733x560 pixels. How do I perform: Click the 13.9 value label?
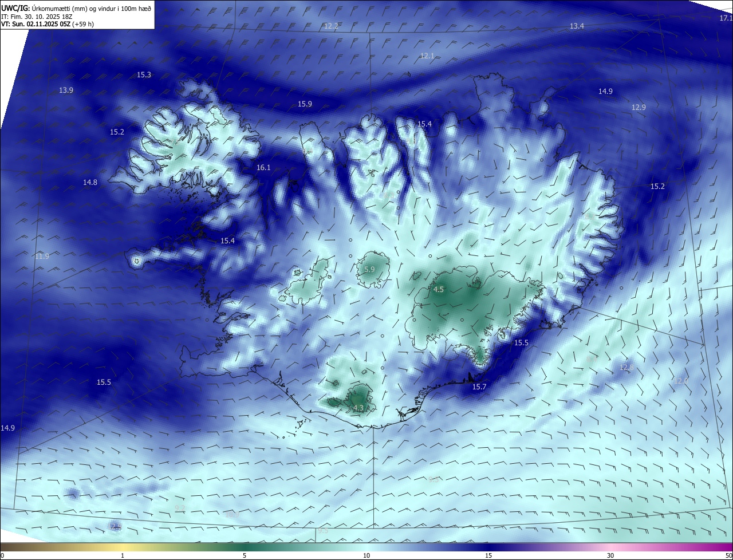pos(66,90)
